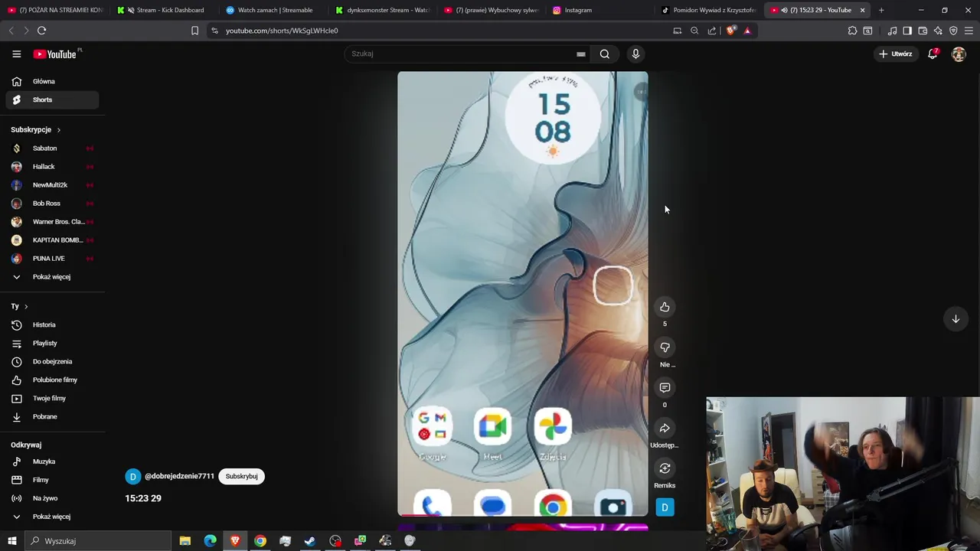Open Sabaton subscription channel
This screenshot has width=980, height=551.
point(52,148)
